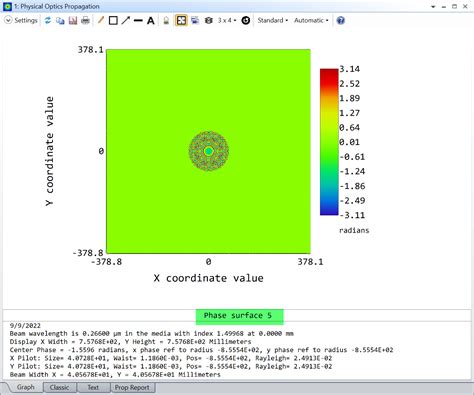The image size is (474, 395).
Task: Toggle the lock window icon
Action: [166, 21]
